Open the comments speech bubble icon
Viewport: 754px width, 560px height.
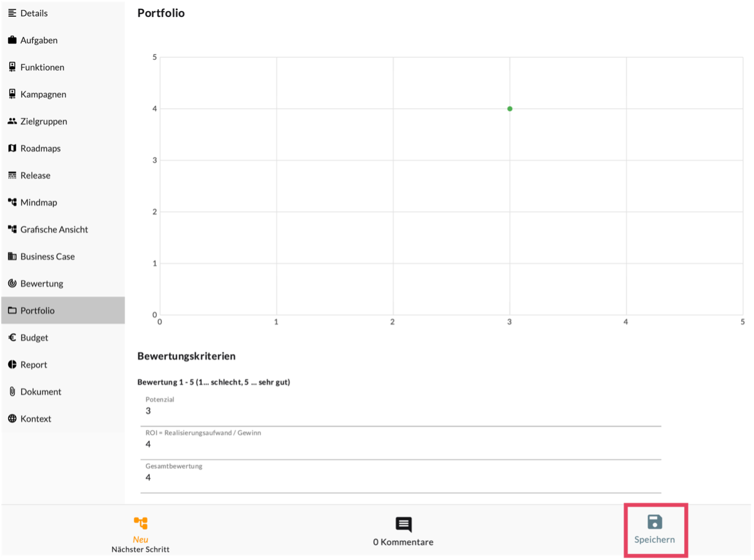[x=404, y=524]
